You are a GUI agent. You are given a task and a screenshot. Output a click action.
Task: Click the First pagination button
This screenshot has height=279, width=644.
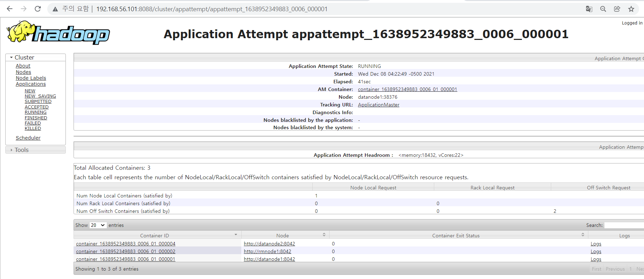tap(596, 269)
